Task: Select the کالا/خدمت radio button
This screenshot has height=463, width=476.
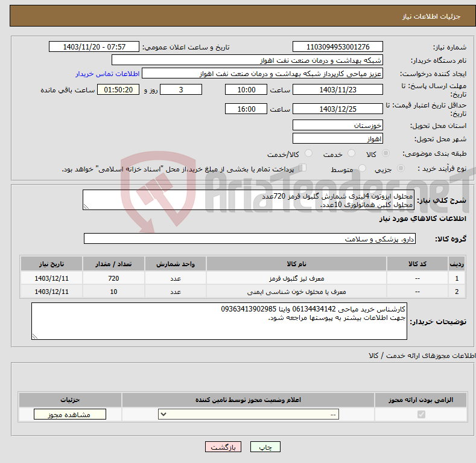Action: tap(308, 153)
